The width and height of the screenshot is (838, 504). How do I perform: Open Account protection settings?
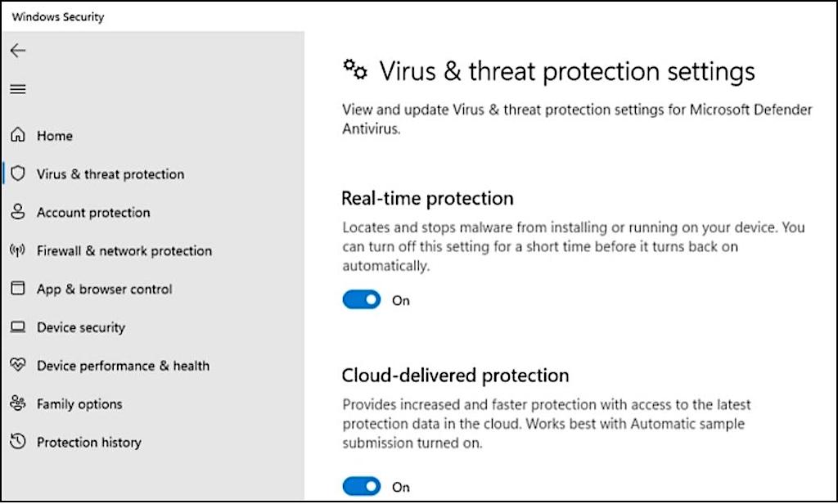(x=92, y=213)
